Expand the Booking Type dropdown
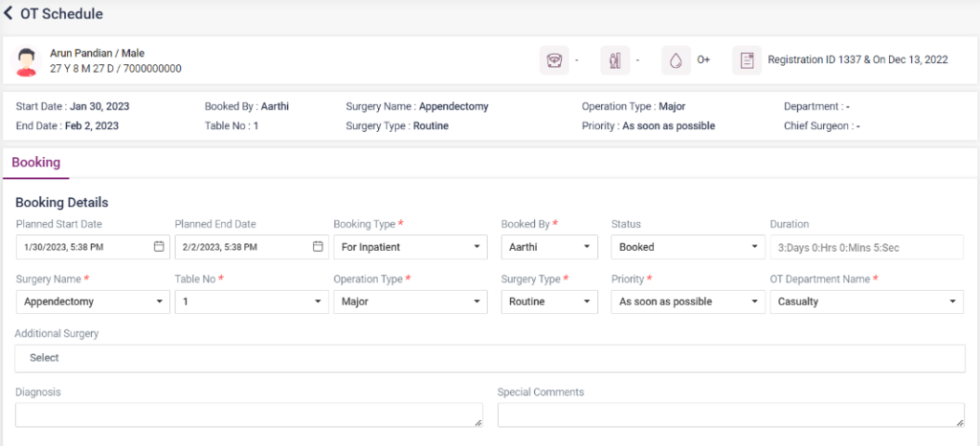This screenshot has height=446, width=980. click(410, 247)
